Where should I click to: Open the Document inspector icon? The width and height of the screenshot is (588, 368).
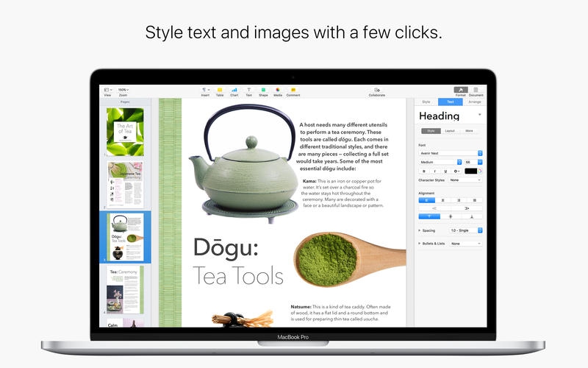click(476, 90)
